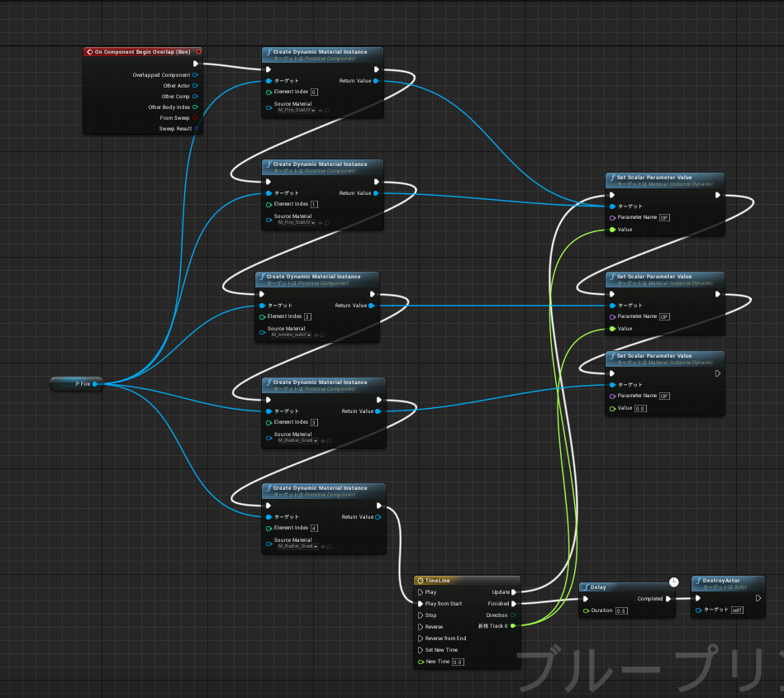Click the Delay Completed output pin
784x698 pixels.
coord(668,599)
